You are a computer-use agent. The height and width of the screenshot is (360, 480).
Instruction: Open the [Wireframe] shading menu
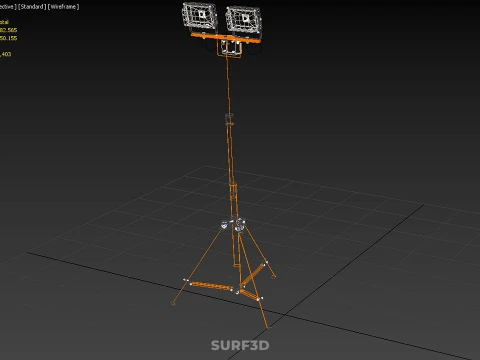[63, 7]
